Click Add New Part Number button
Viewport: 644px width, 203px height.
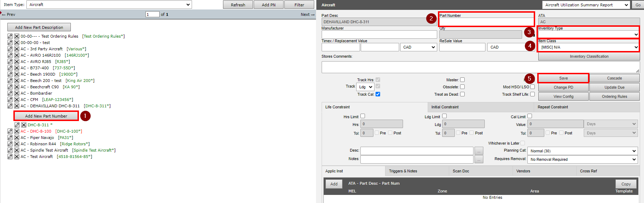click(x=46, y=116)
